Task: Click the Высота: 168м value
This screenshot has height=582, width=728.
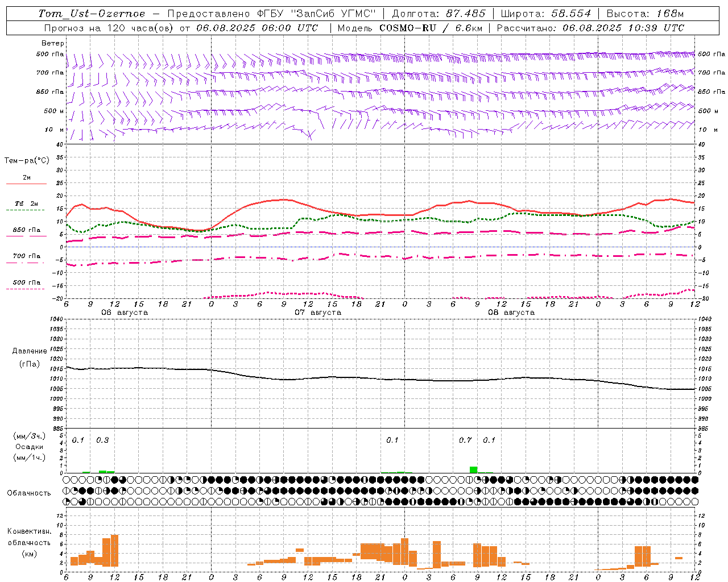Action: click(645, 14)
